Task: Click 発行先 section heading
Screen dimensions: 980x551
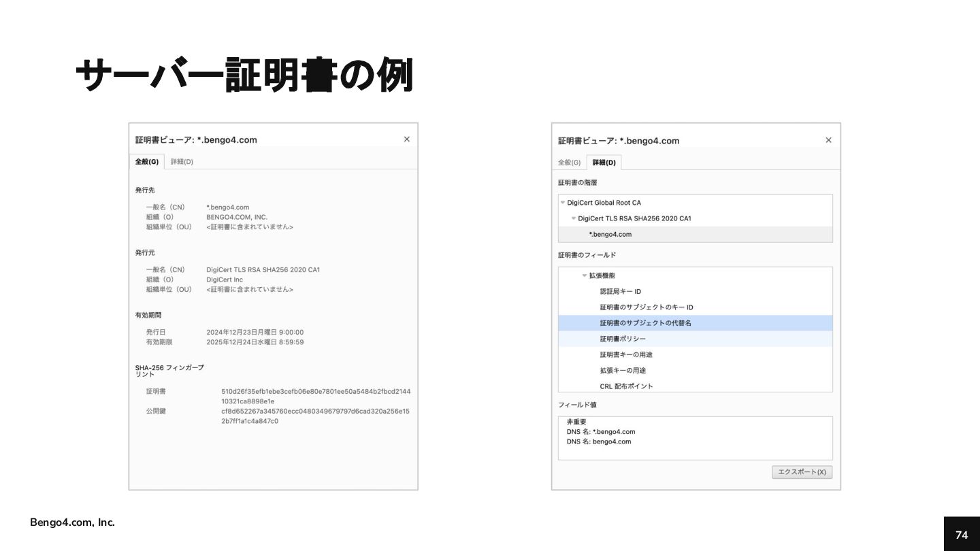Action: (x=145, y=190)
